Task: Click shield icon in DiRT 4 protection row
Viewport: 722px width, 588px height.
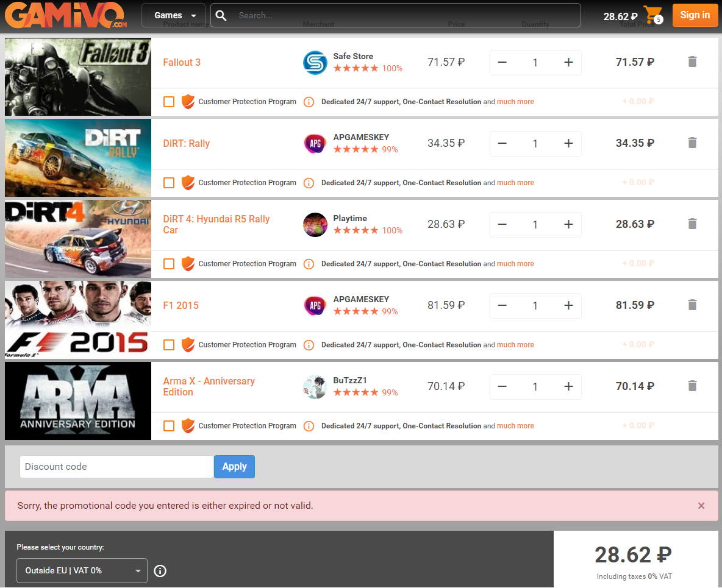Action: point(188,264)
